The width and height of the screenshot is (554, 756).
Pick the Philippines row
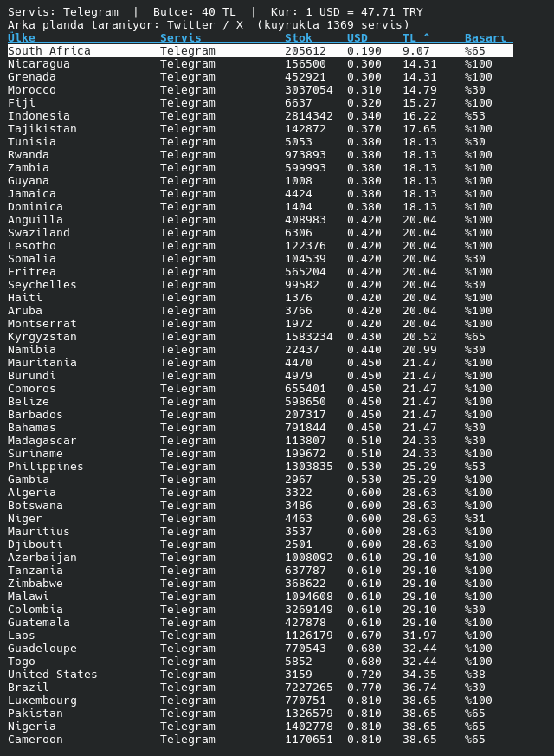(261, 466)
